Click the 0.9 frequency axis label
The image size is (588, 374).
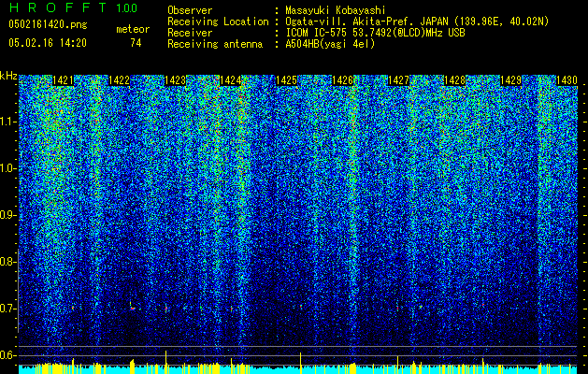(x=7, y=215)
